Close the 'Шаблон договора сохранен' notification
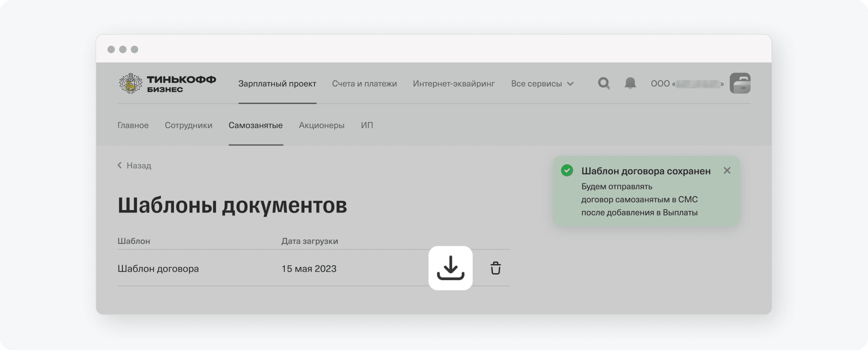Viewport: 868px width, 350px height. (727, 170)
